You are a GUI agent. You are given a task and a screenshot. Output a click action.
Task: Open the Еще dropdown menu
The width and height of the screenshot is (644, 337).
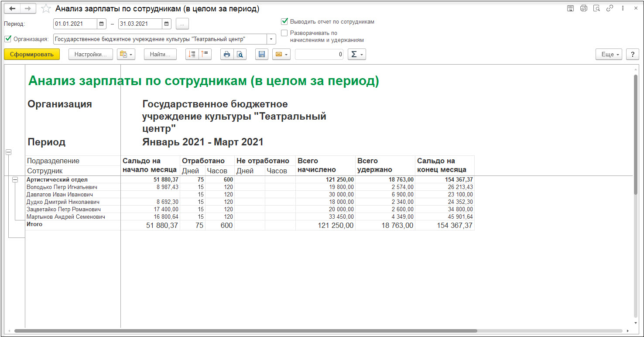(609, 54)
